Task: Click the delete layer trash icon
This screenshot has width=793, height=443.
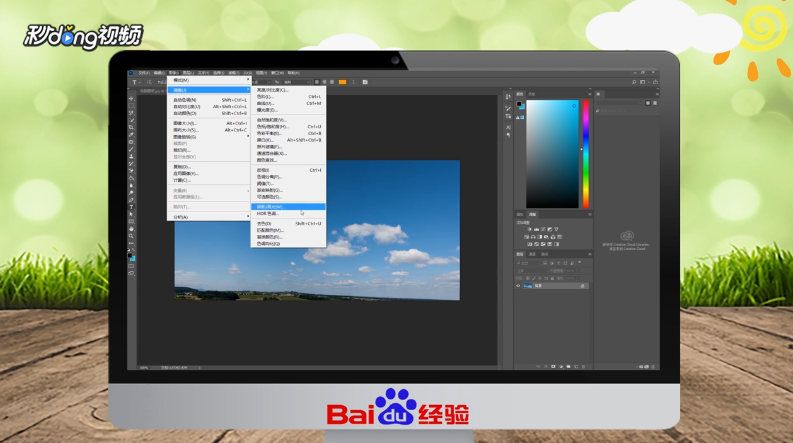Action: point(584,366)
